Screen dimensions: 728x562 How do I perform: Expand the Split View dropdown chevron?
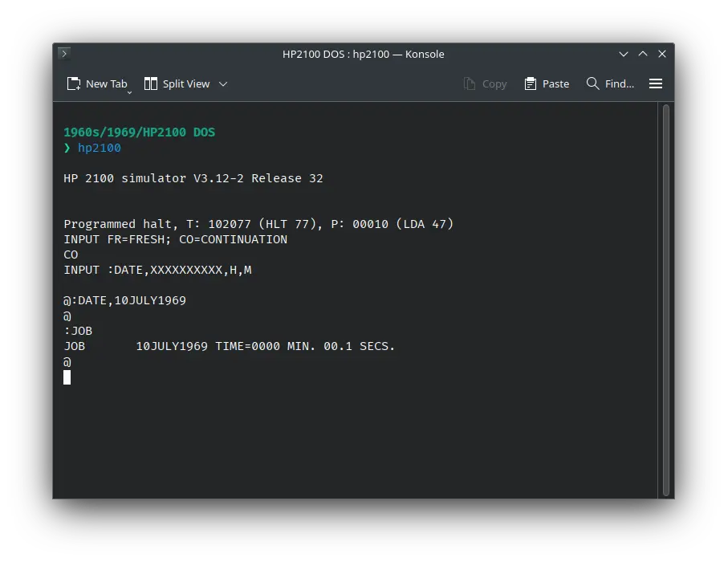(223, 83)
